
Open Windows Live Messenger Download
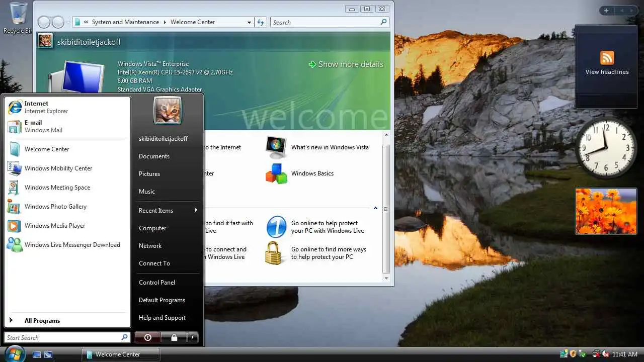[67, 245]
